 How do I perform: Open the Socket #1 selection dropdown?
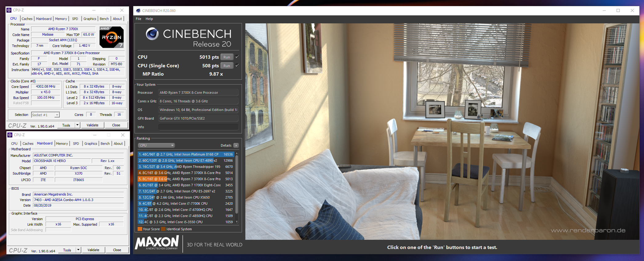coord(45,115)
